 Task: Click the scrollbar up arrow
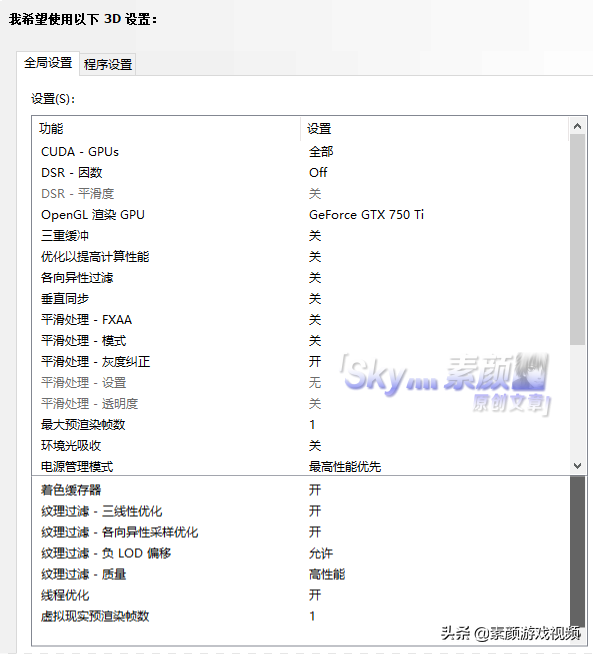pos(578,126)
